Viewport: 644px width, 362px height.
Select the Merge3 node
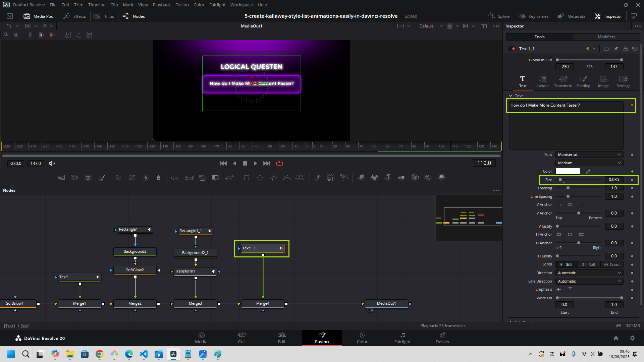pyautogui.click(x=195, y=303)
